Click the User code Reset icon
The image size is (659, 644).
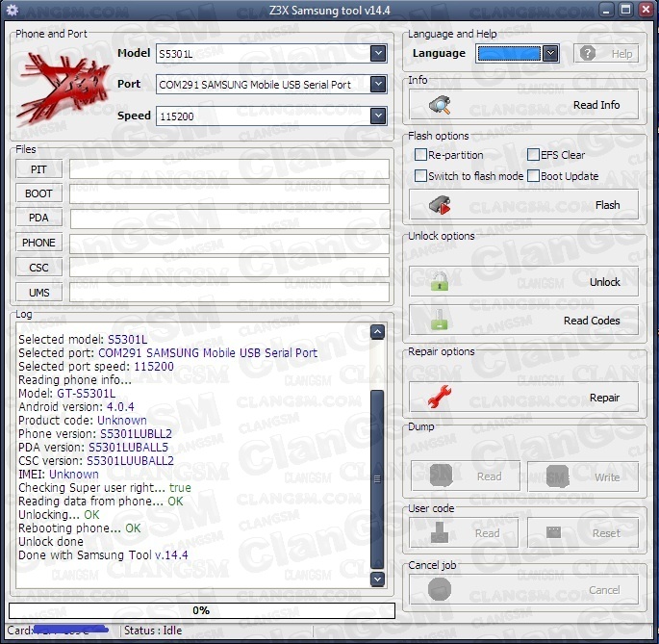pyautogui.click(x=553, y=532)
